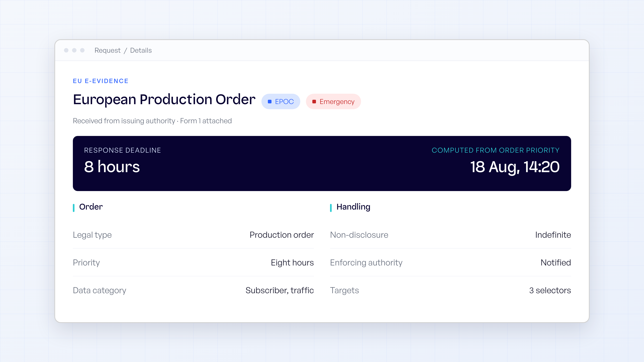This screenshot has width=644, height=362.
Task: Click the RESPONSE DEADLINE label
Action: [123, 150]
